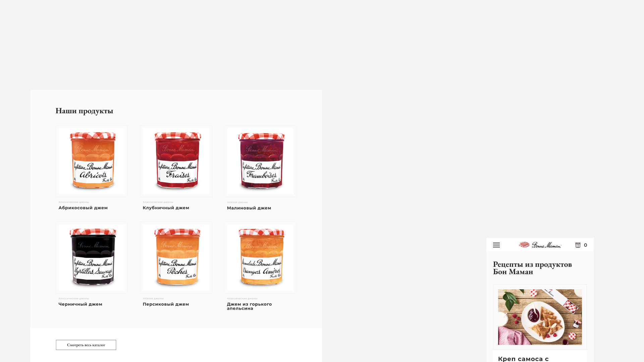Click Джем из горького апельсина title
Screen dimensions: 644x362
tap(250, 306)
